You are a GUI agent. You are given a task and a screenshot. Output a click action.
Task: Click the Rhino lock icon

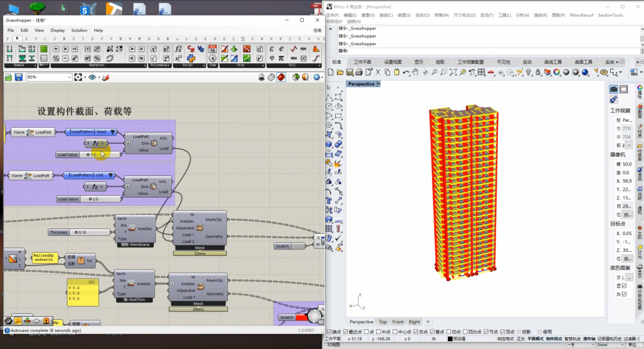coord(537,72)
